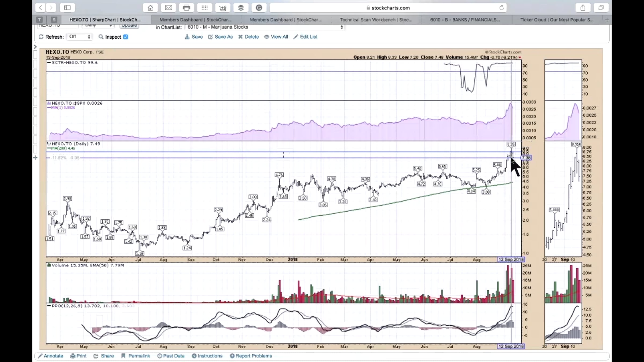644x362 pixels.
Task: Click the Save As link
Action: point(220,37)
